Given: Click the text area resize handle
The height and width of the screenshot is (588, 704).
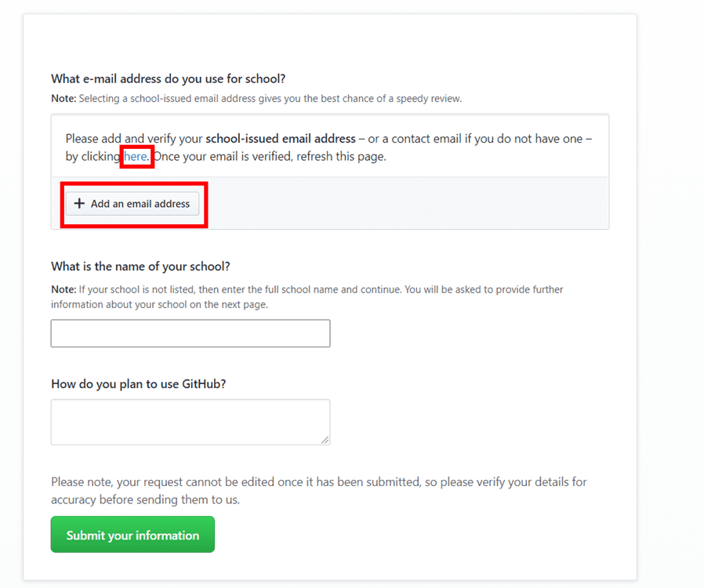Looking at the screenshot, I should 325,440.
